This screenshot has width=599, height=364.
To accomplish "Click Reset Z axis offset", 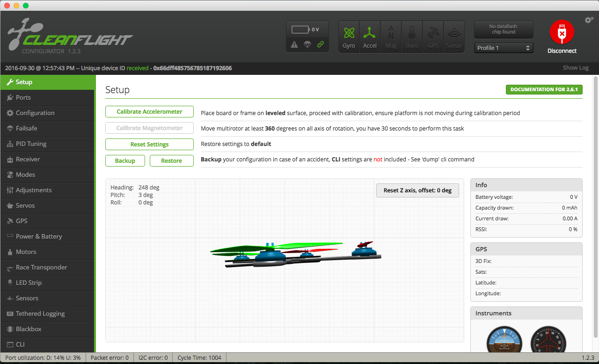I will point(417,190).
